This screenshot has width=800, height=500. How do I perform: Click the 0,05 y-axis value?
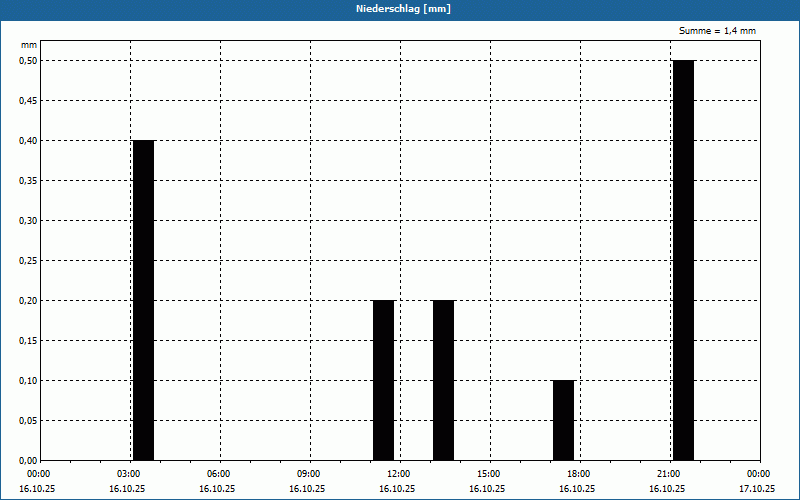tap(28, 421)
